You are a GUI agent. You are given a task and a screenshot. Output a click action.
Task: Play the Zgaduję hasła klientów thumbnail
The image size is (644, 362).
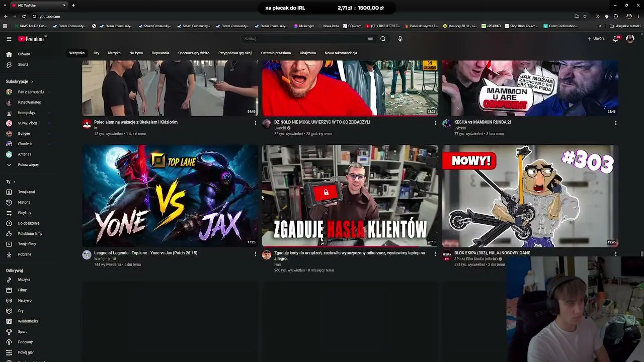coord(350,196)
